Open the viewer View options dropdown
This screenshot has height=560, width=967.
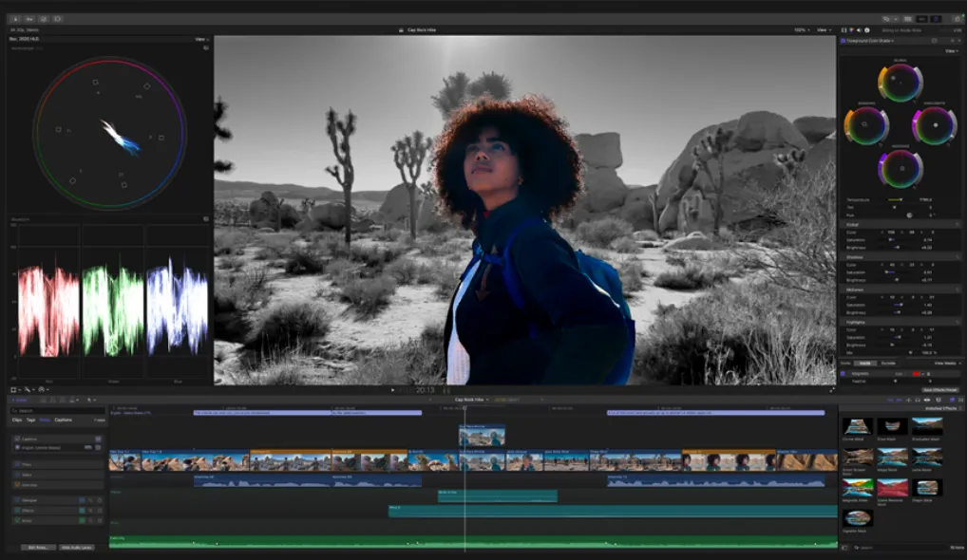tap(824, 30)
